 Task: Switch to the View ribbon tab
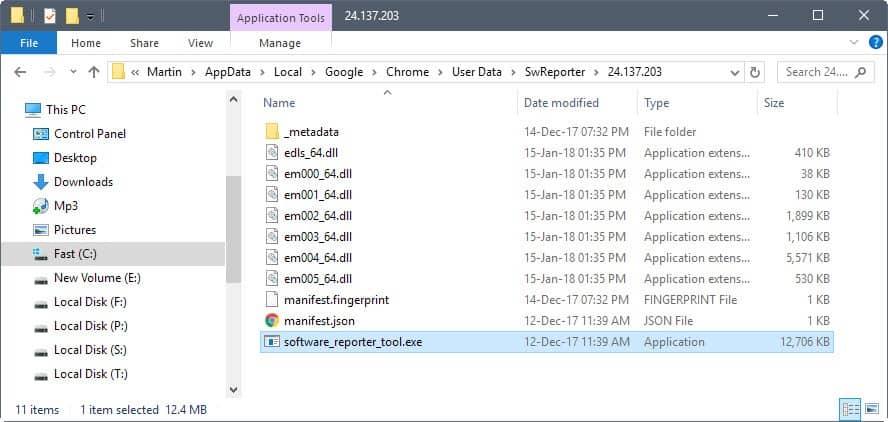[200, 42]
